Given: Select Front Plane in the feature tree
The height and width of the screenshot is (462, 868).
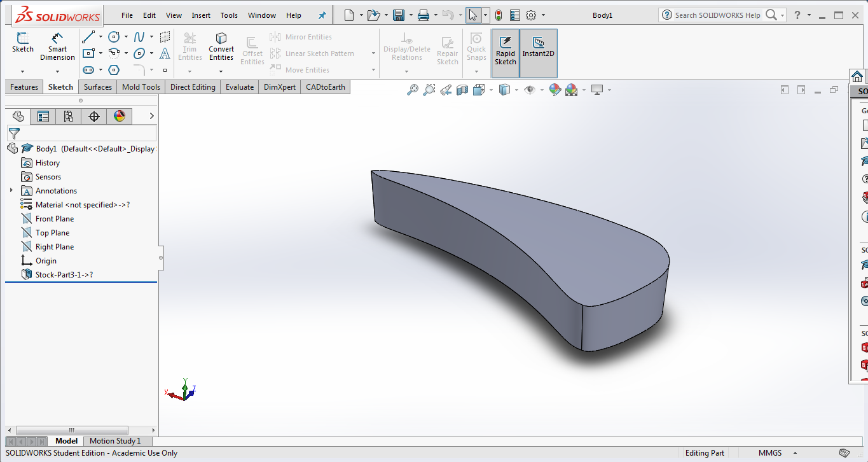Looking at the screenshot, I should click(55, 219).
